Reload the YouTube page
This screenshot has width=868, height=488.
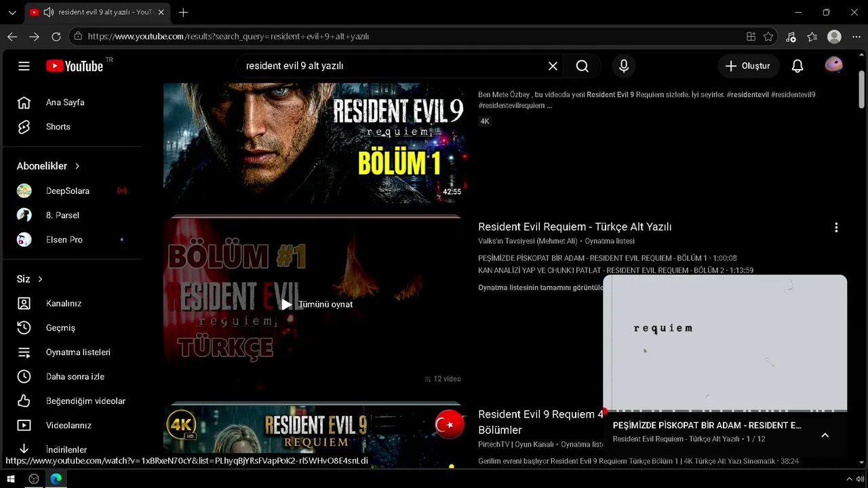point(56,37)
